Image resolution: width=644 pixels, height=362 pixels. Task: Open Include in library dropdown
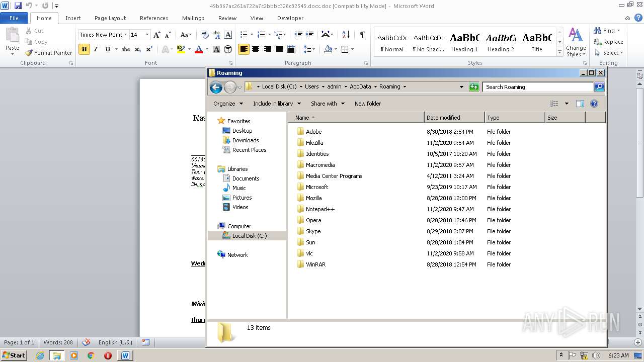(x=277, y=104)
